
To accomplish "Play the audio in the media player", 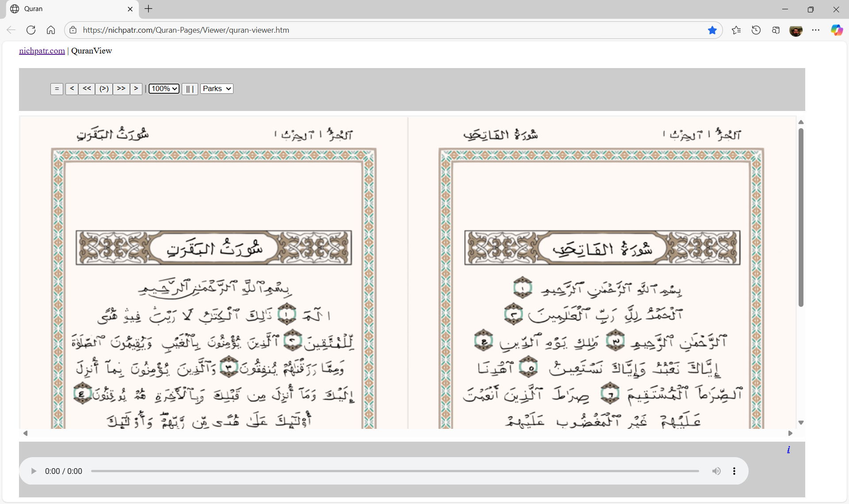I will (34, 471).
